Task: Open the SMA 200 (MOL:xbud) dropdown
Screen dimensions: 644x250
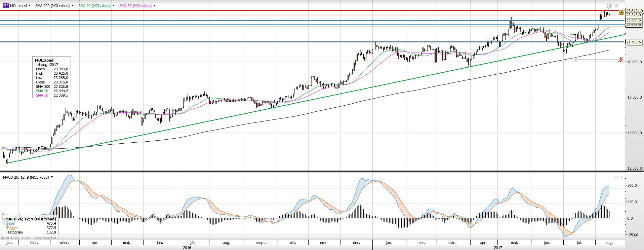Action: 73,5
